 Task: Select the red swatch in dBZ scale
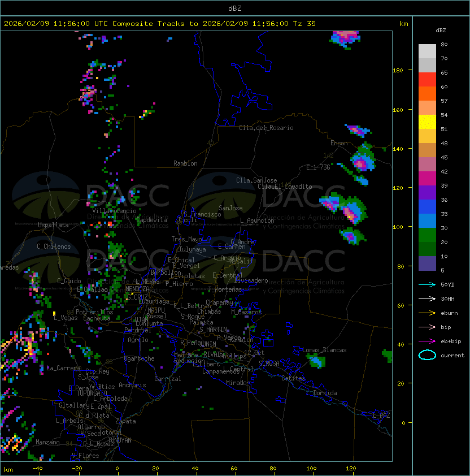click(427, 80)
